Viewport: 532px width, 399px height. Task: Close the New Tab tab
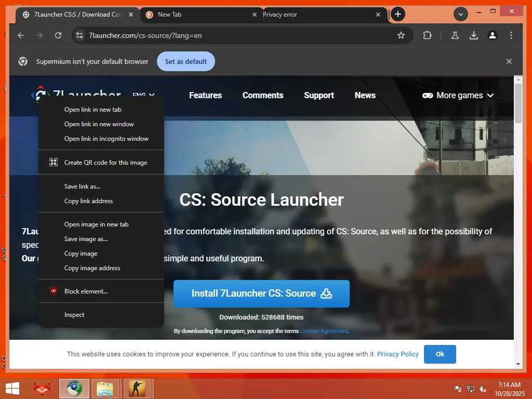tap(255, 15)
